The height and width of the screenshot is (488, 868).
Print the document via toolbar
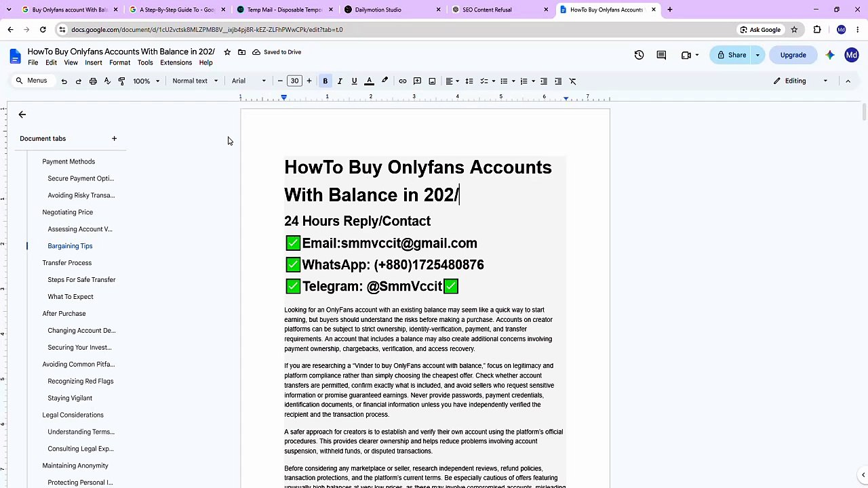(x=93, y=81)
